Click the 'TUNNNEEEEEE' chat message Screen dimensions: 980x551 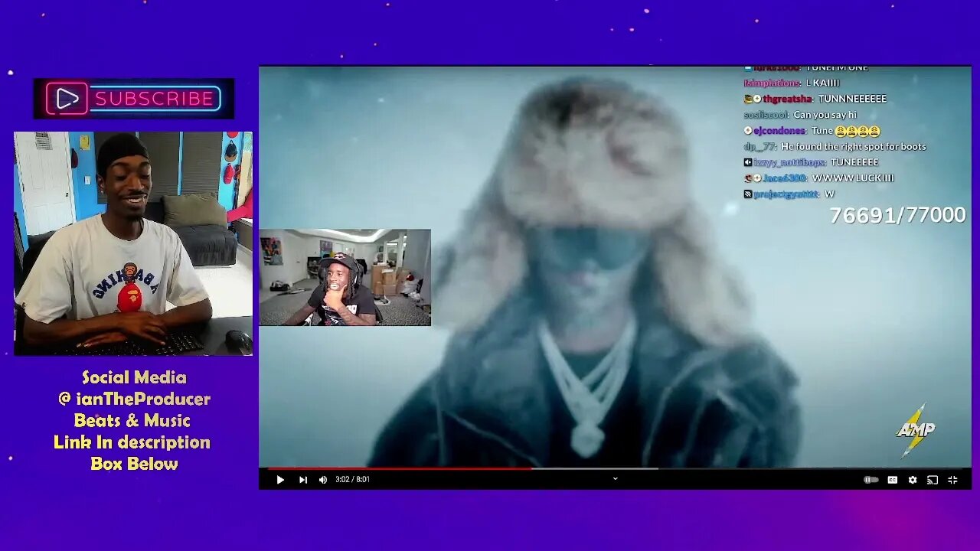coord(852,99)
